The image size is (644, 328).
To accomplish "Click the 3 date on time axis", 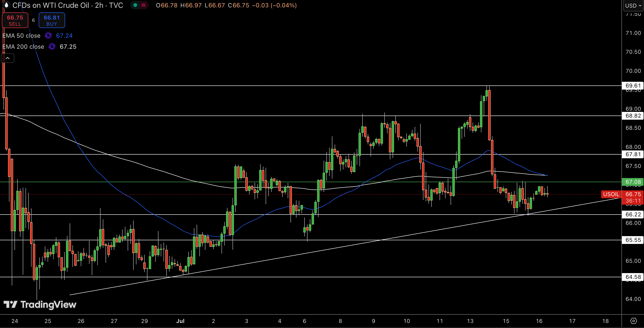I will [247, 321].
